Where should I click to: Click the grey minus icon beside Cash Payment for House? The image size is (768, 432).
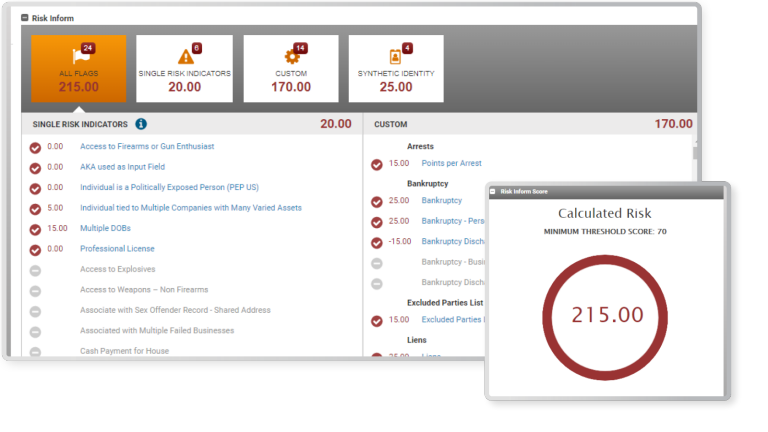pyautogui.click(x=35, y=351)
